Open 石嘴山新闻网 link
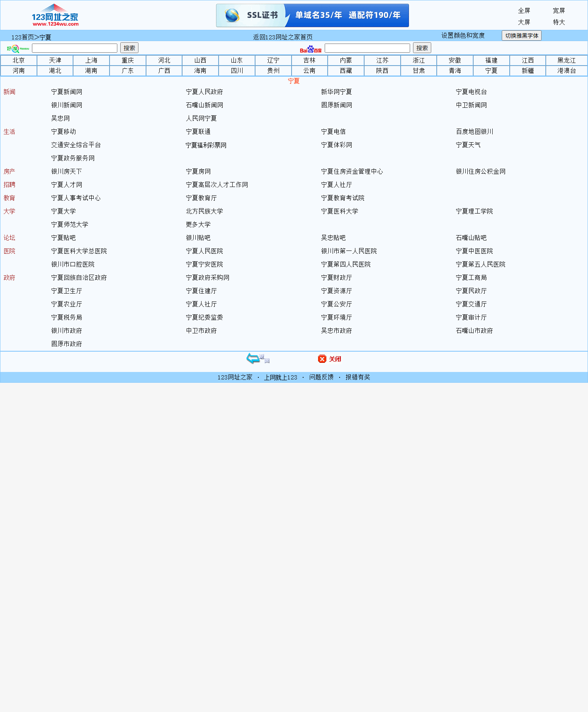Image resolution: width=588 pixels, height=712 pixels. click(204, 105)
